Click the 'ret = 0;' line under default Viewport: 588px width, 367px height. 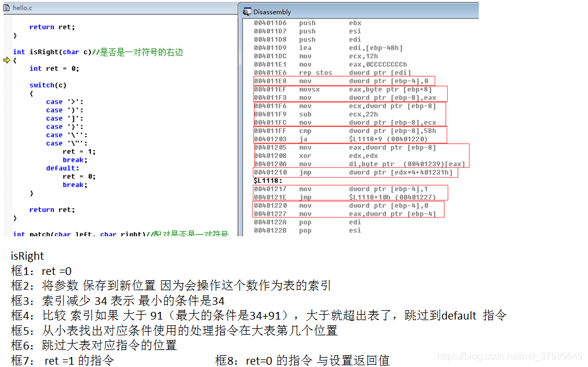[x=79, y=176]
